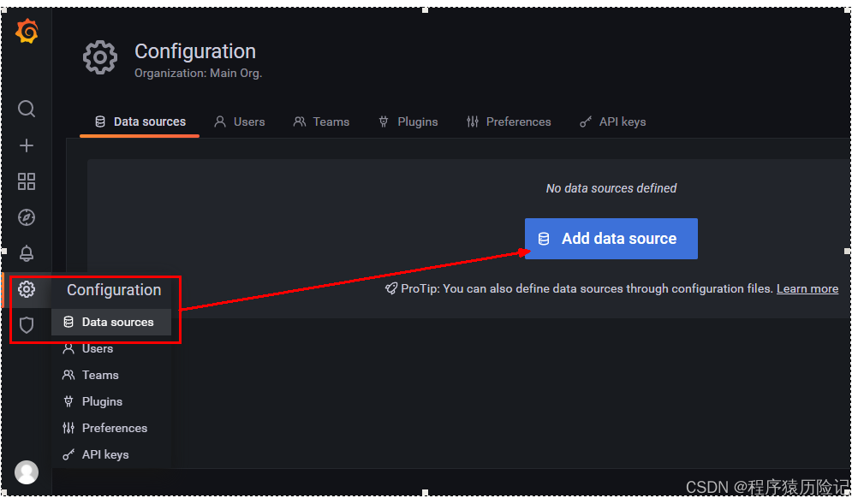Follow the Learn more link
The image size is (864, 504).
pyautogui.click(x=807, y=288)
